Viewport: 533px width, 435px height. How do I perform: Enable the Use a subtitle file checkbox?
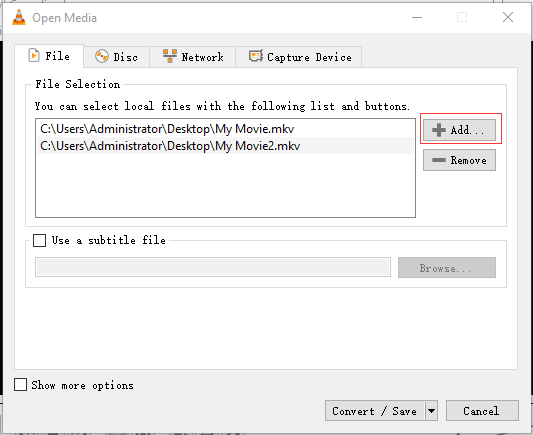coord(39,240)
